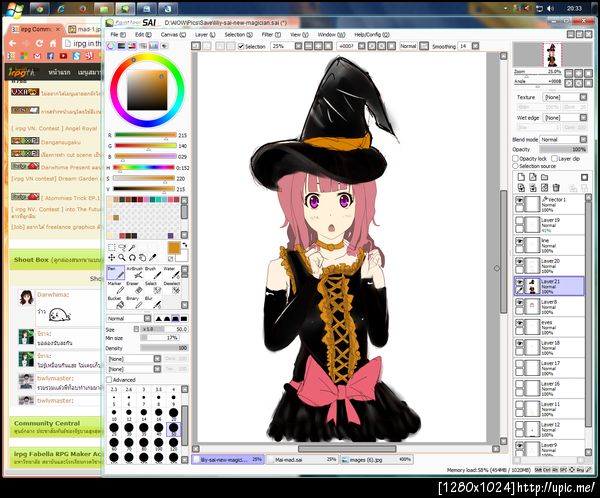Screen dimensions: 600x498
Task: Create a new linework layer
Action: coord(533,177)
